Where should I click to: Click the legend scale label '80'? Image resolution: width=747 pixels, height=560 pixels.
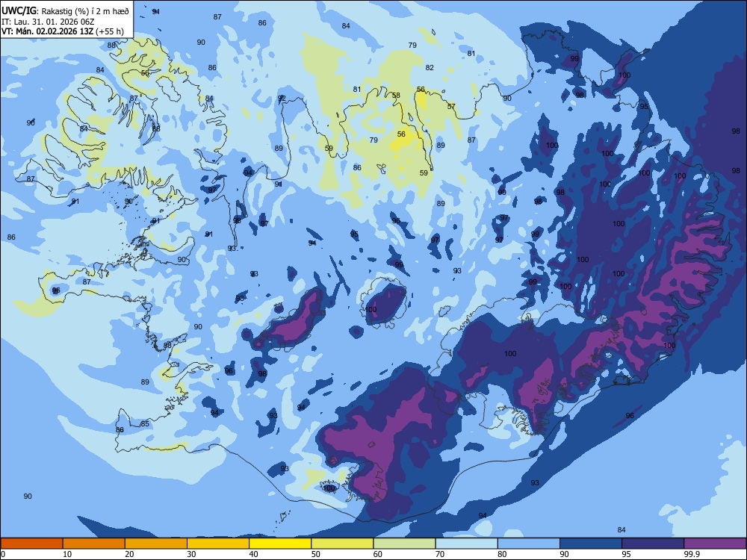click(x=502, y=554)
